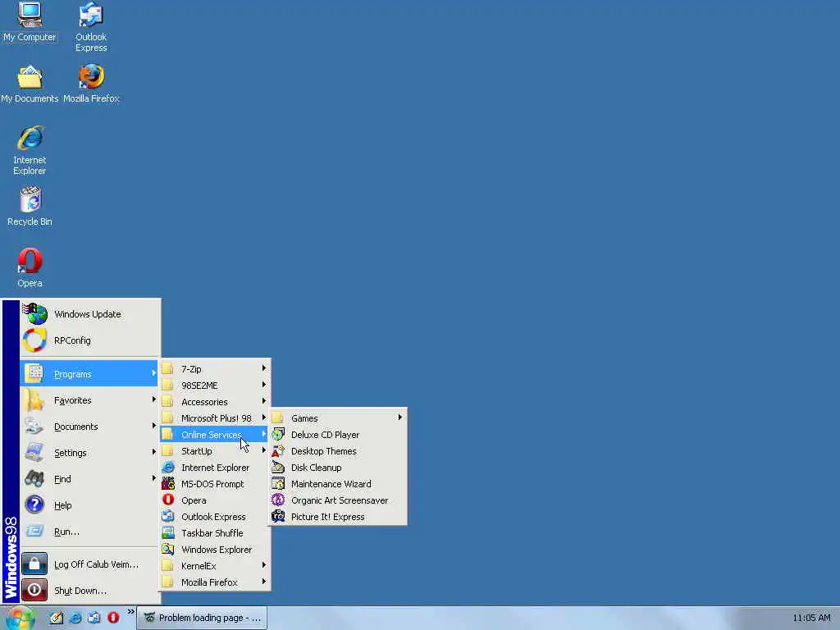Launch RPConfig from Start menu
The height and width of the screenshot is (630, 840).
pos(90,340)
